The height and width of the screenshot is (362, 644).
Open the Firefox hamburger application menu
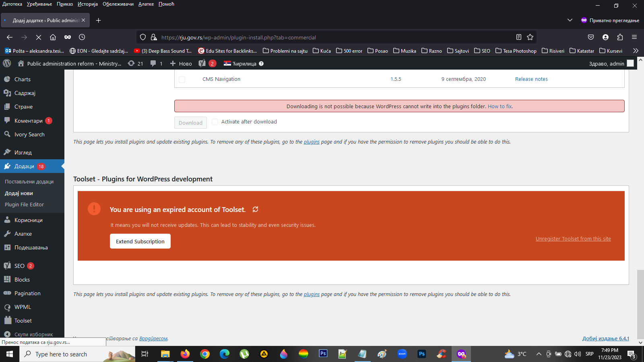click(x=634, y=37)
